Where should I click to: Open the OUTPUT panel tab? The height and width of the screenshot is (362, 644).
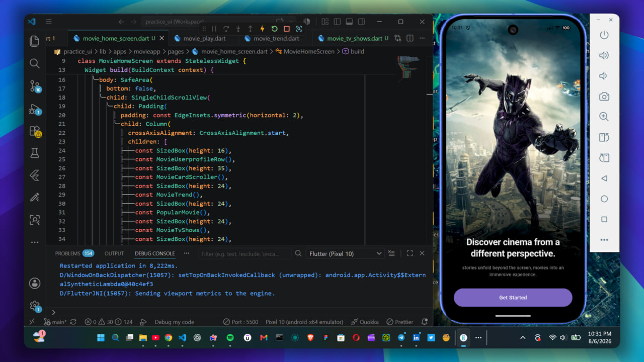(114, 253)
